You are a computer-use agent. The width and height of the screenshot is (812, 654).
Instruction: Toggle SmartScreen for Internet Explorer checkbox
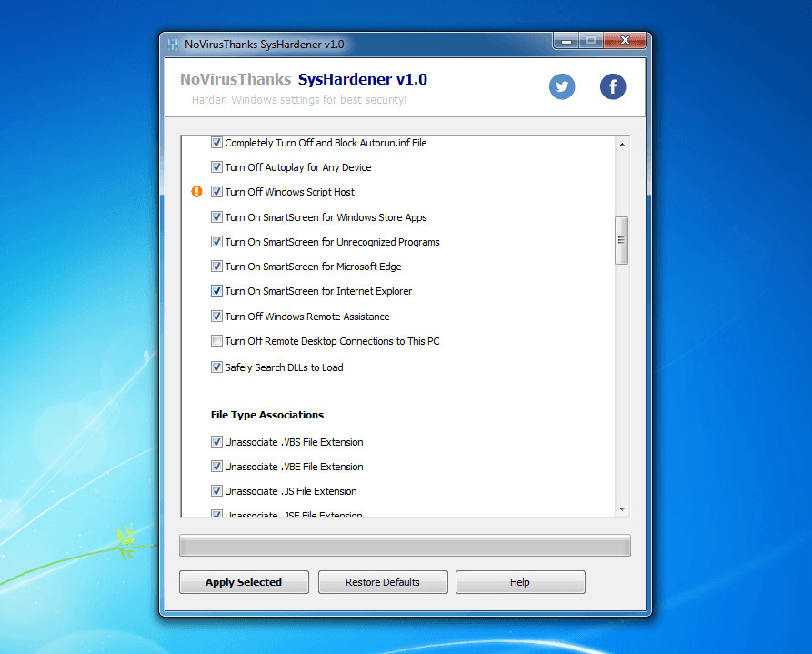pos(216,291)
